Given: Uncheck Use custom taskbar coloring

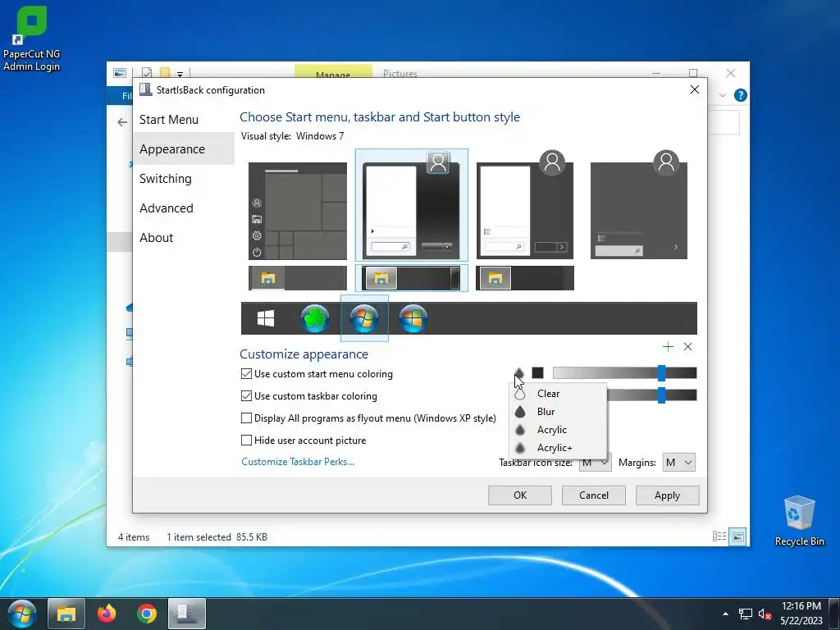Looking at the screenshot, I should tap(246, 396).
